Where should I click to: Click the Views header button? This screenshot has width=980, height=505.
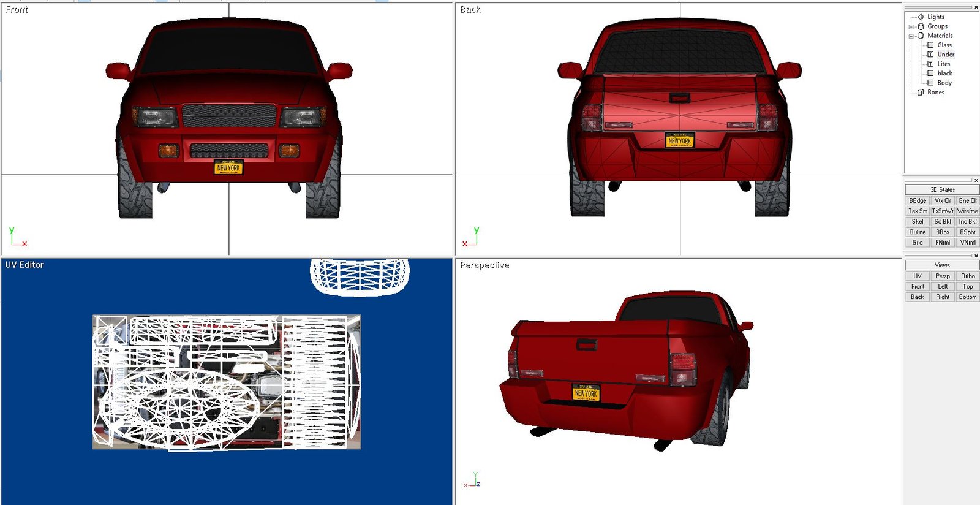(x=942, y=265)
